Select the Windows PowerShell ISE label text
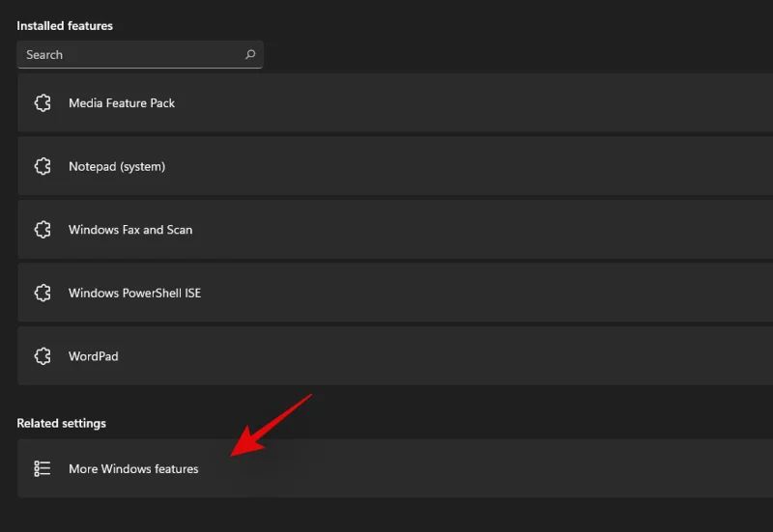 134,294
